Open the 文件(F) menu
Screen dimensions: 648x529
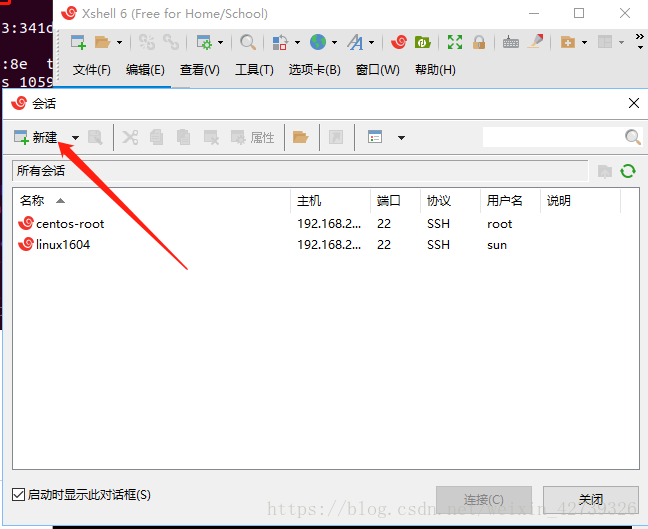click(92, 69)
